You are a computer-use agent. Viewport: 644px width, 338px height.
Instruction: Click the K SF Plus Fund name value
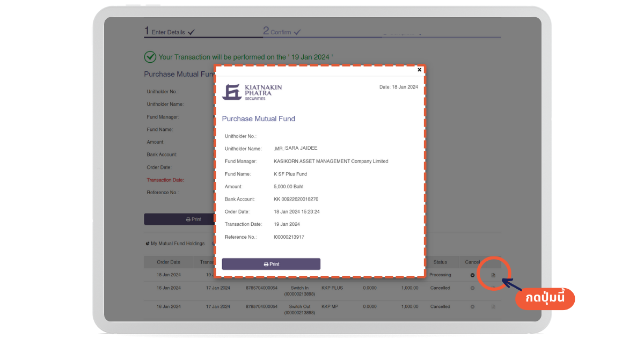[290, 174]
